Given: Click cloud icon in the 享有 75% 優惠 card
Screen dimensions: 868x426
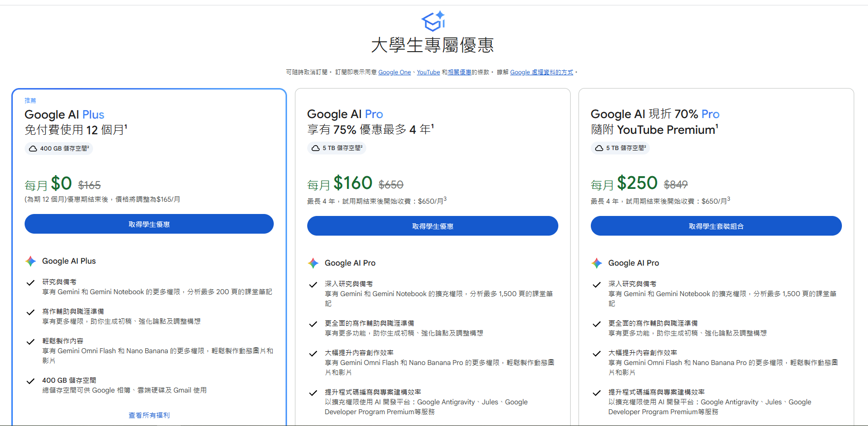Looking at the screenshot, I should (316, 148).
